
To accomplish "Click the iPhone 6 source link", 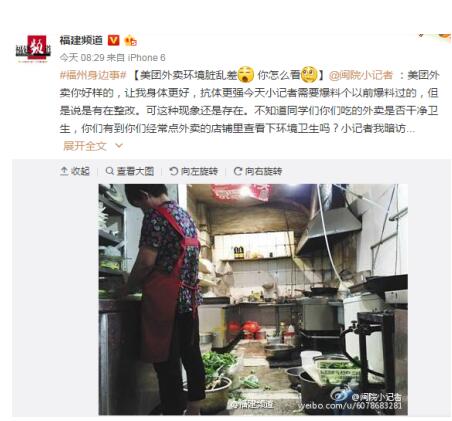I will pos(146,58).
